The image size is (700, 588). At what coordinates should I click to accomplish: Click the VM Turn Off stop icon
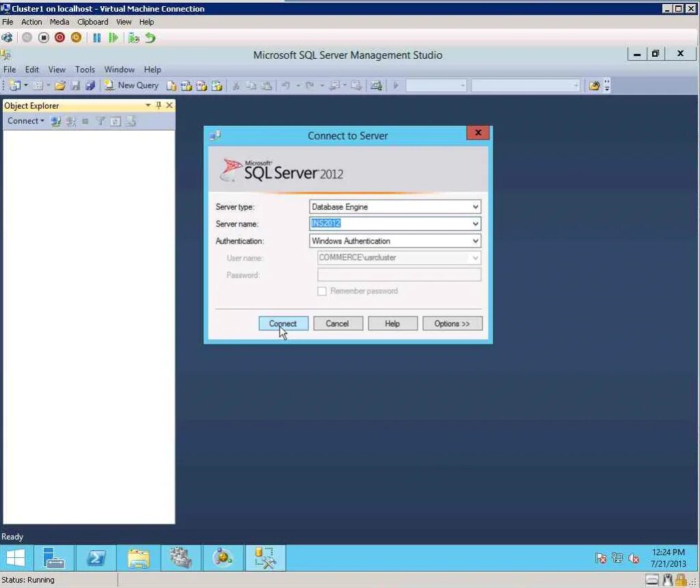(x=43, y=38)
